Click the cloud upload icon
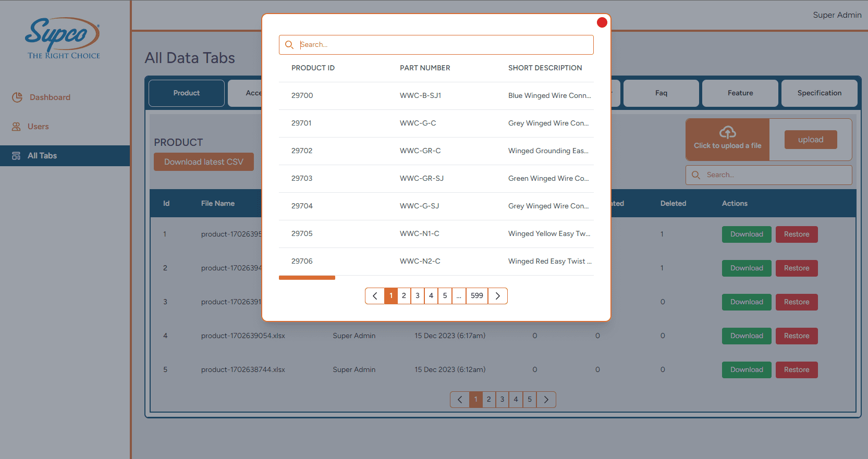The height and width of the screenshot is (459, 868). click(727, 132)
